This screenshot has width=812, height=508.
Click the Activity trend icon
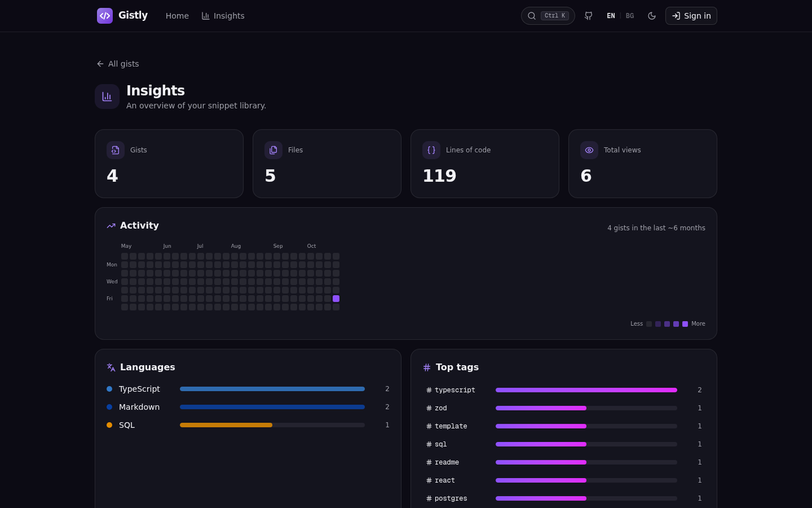coord(111,225)
